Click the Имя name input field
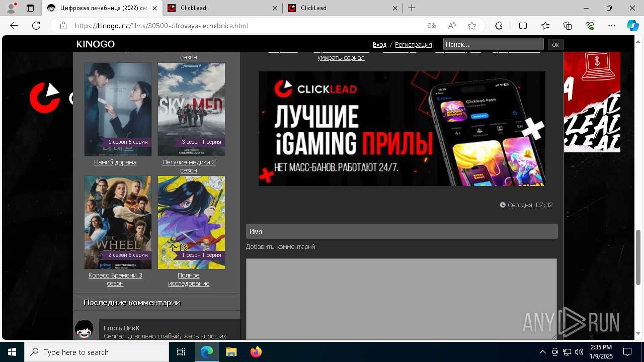Screen dimensions: 644x362 coord(402,231)
